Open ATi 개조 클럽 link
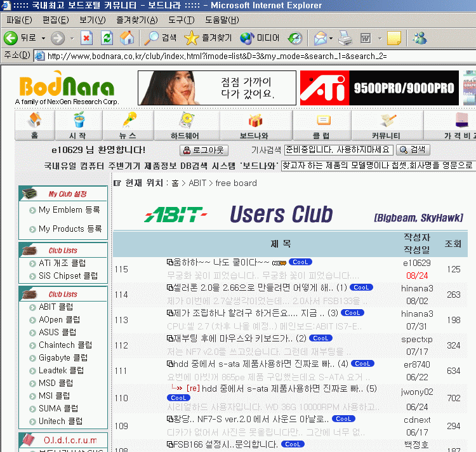Screen dimensions: 476x452 (x=62, y=263)
